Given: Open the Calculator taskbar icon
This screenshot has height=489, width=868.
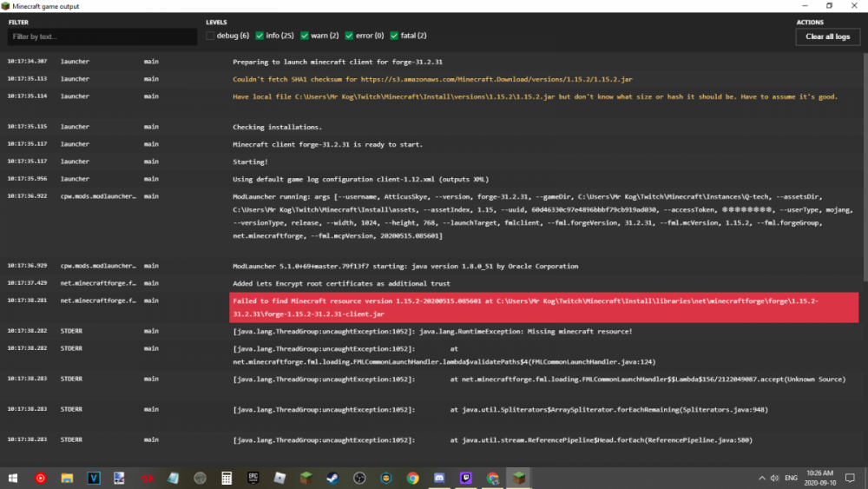Looking at the screenshot, I should click(226, 478).
